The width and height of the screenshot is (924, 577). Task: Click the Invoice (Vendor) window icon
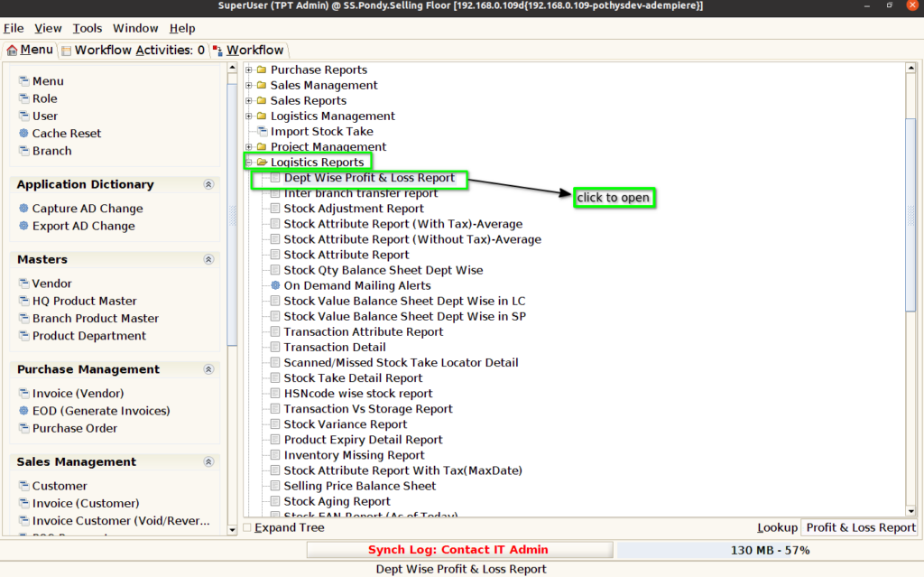coord(23,393)
